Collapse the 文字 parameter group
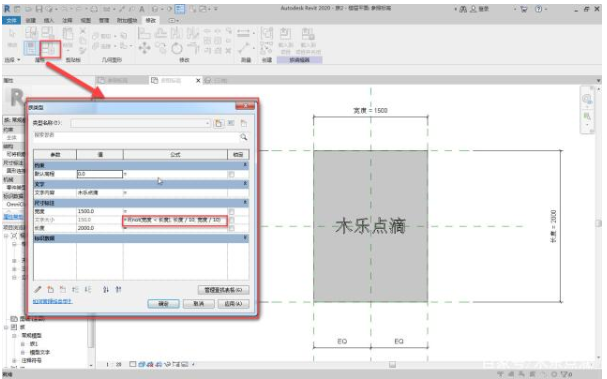607x379 pixels. pos(245,183)
